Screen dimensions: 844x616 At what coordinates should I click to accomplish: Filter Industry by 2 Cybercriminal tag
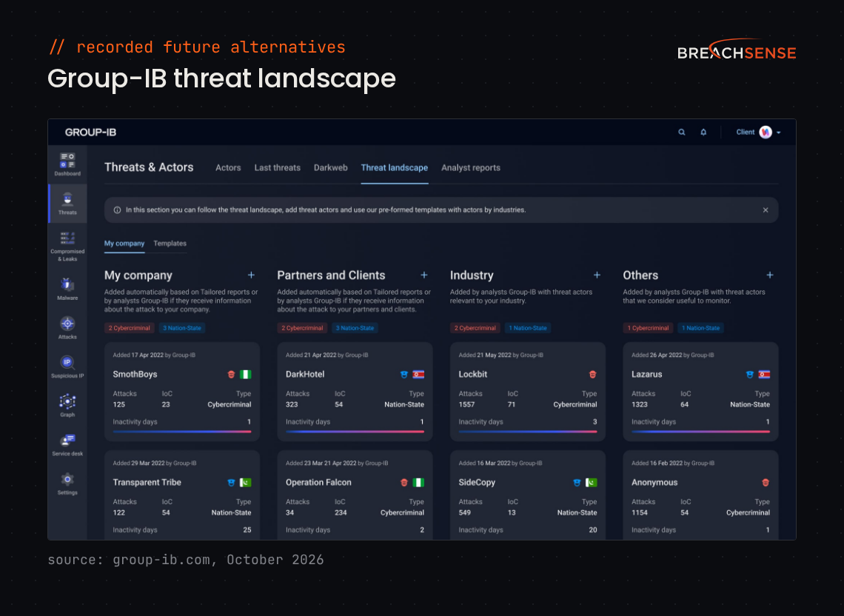(475, 328)
